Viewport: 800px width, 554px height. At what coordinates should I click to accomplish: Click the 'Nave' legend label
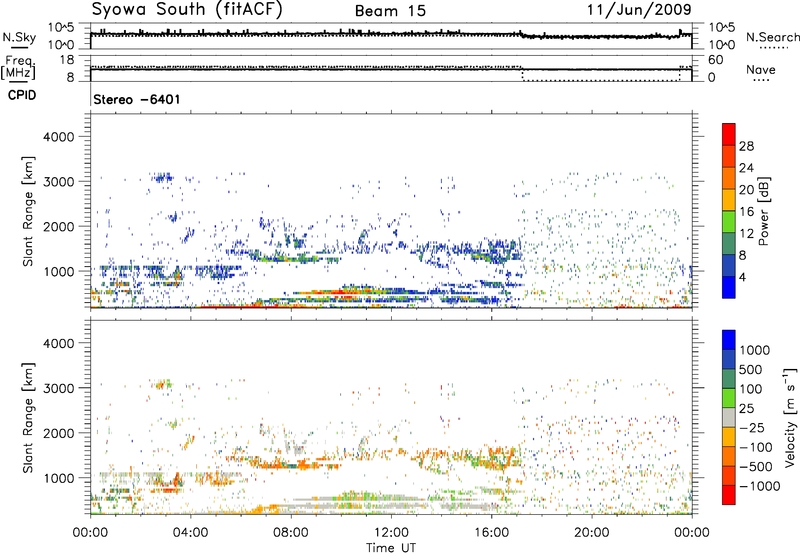(x=761, y=69)
